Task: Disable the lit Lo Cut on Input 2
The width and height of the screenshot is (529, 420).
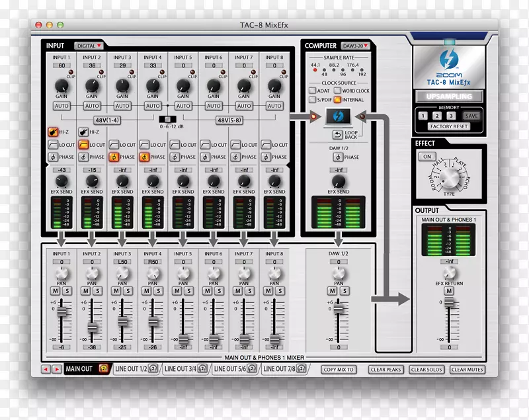Action: pyautogui.click(x=83, y=145)
